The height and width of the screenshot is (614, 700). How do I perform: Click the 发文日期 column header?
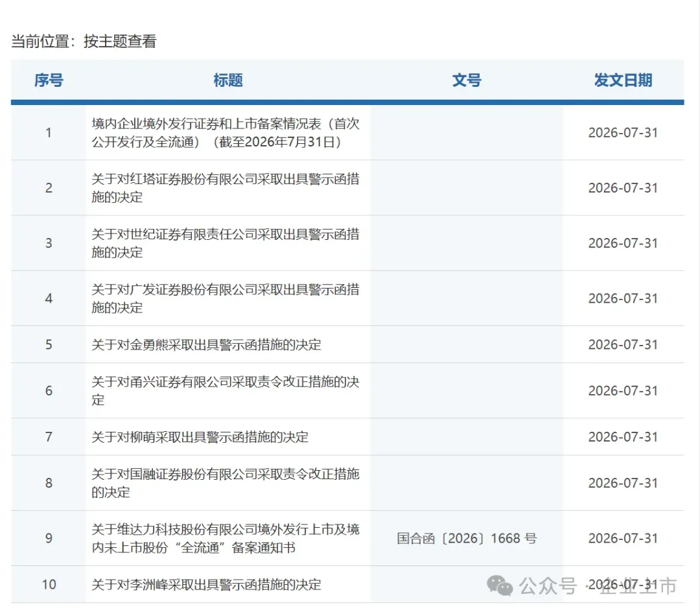(x=624, y=80)
